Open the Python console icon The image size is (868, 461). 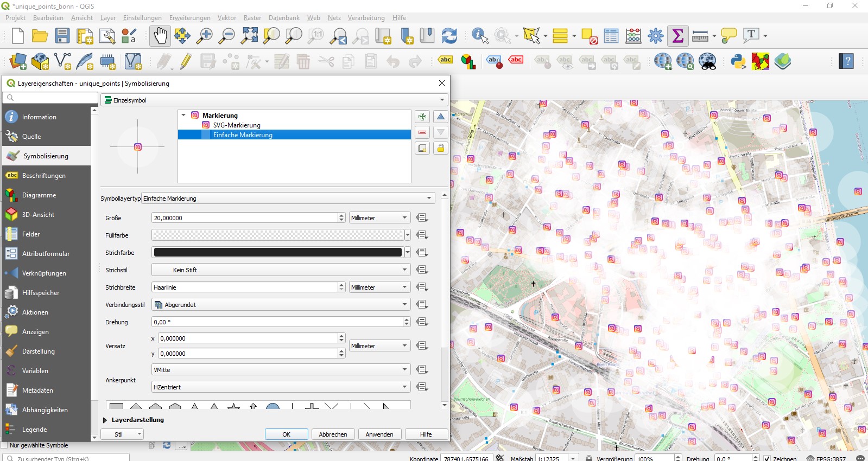coord(738,61)
